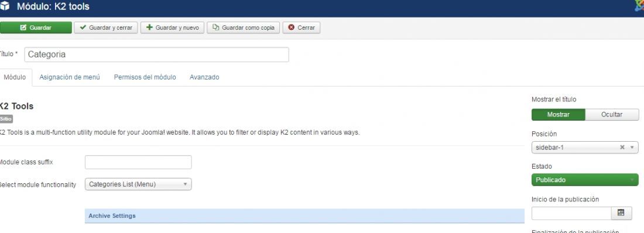Click the green Guardar button
644x233 pixels.
click(x=36, y=28)
